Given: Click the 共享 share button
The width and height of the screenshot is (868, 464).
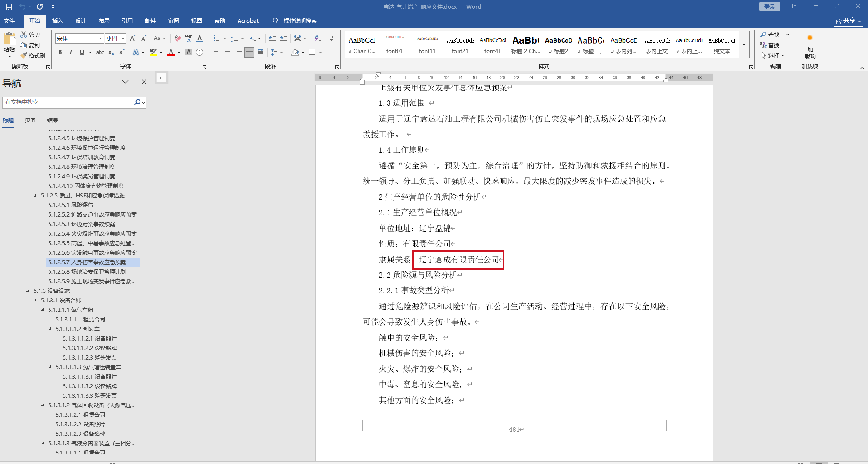Looking at the screenshot, I should (x=848, y=21).
